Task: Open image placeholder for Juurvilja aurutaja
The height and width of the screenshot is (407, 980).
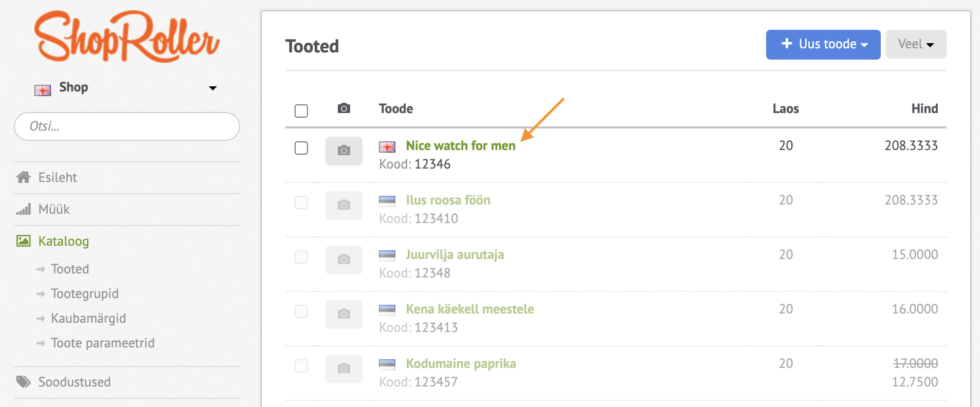Action: [x=344, y=259]
